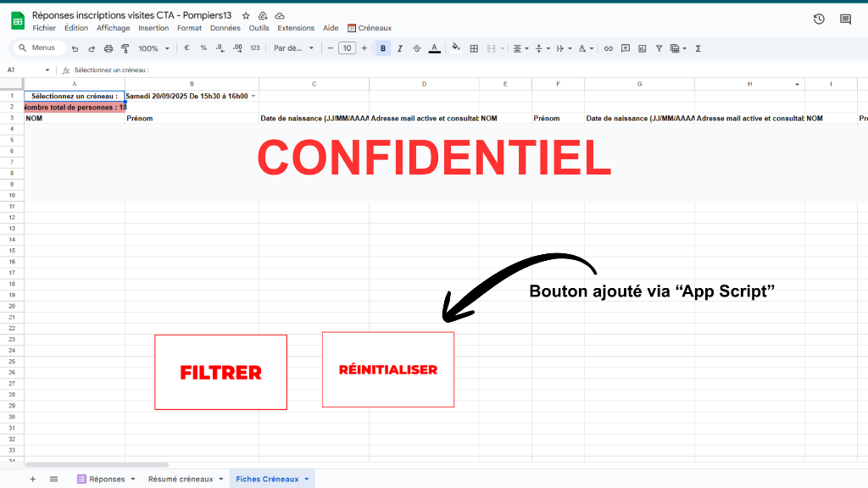Switch to the Réponses sheet tab
The height and width of the screenshot is (488, 868).
pyautogui.click(x=106, y=480)
